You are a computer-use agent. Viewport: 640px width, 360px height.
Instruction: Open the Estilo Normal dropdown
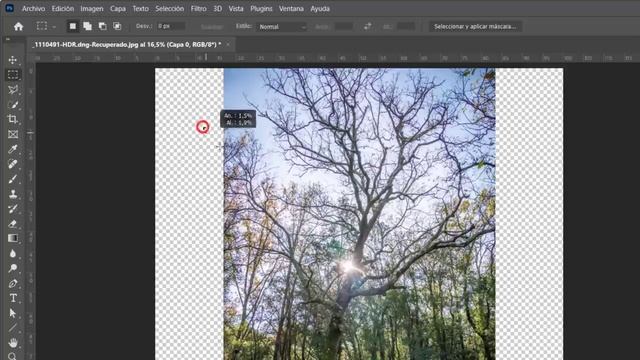tap(282, 27)
